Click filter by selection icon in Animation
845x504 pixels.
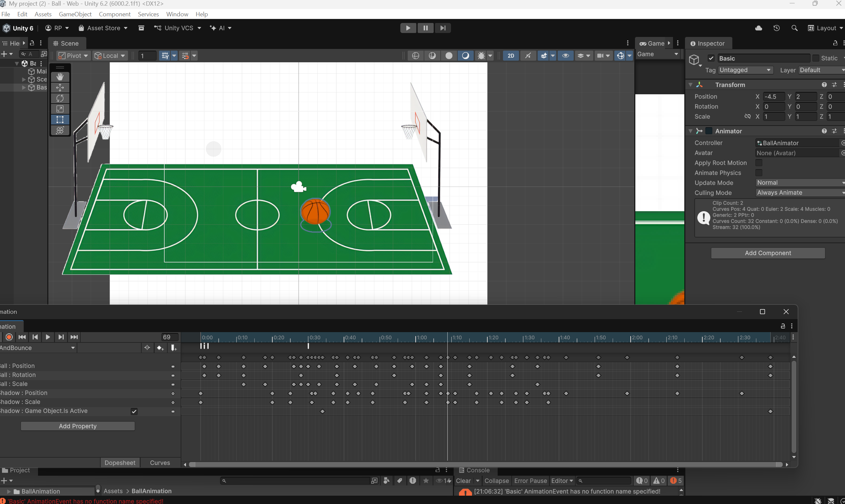(x=147, y=348)
